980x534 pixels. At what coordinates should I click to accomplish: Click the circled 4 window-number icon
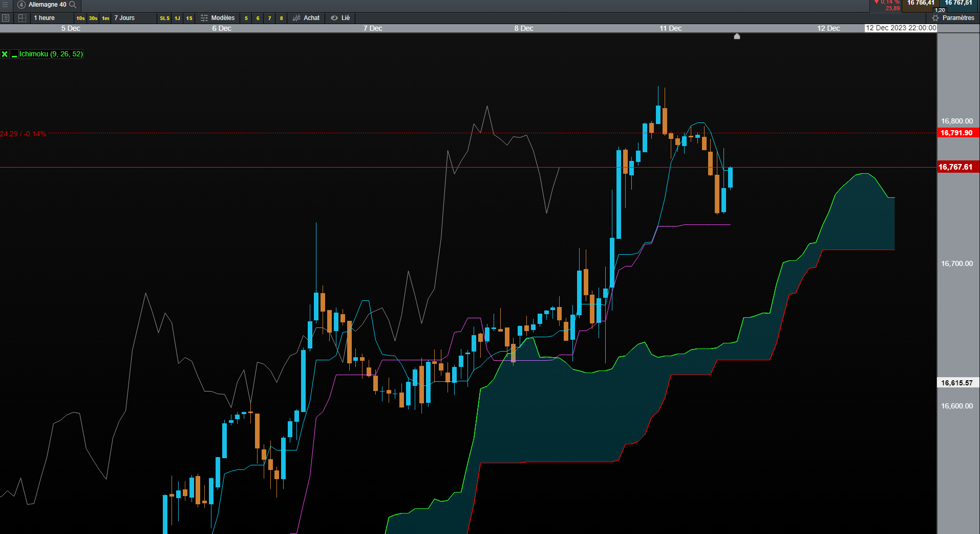[22, 5]
